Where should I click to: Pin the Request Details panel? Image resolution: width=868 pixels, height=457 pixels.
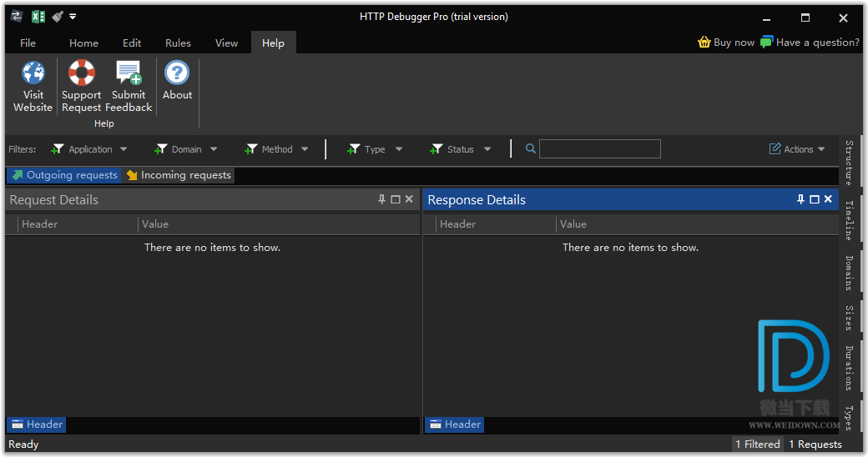pos(381,199)
